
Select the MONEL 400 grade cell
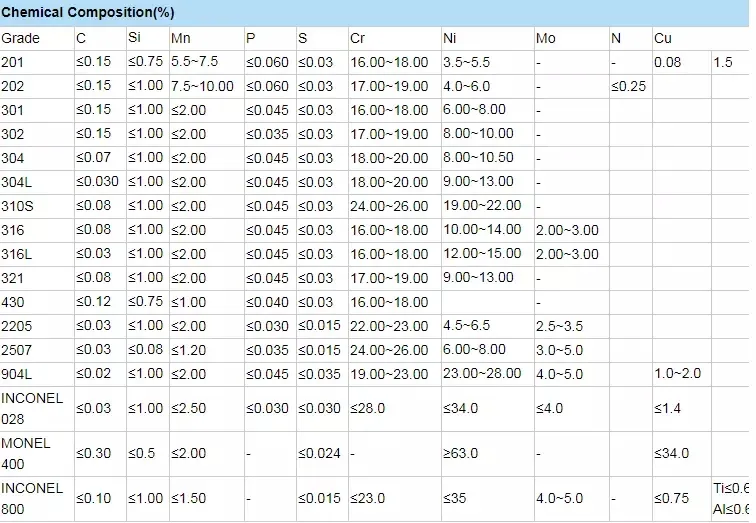(x=27, y=454)
